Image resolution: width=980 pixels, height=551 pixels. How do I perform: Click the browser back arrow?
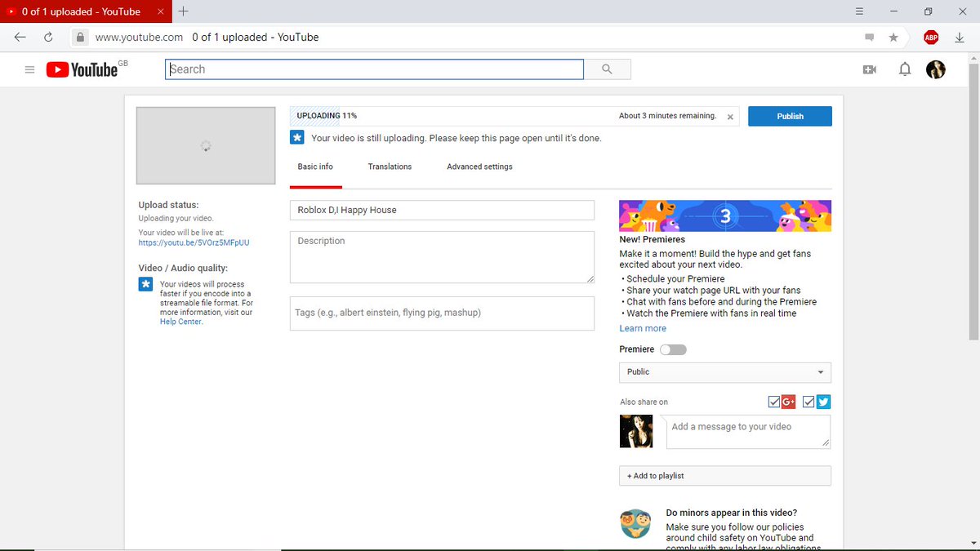coord(20,37)
